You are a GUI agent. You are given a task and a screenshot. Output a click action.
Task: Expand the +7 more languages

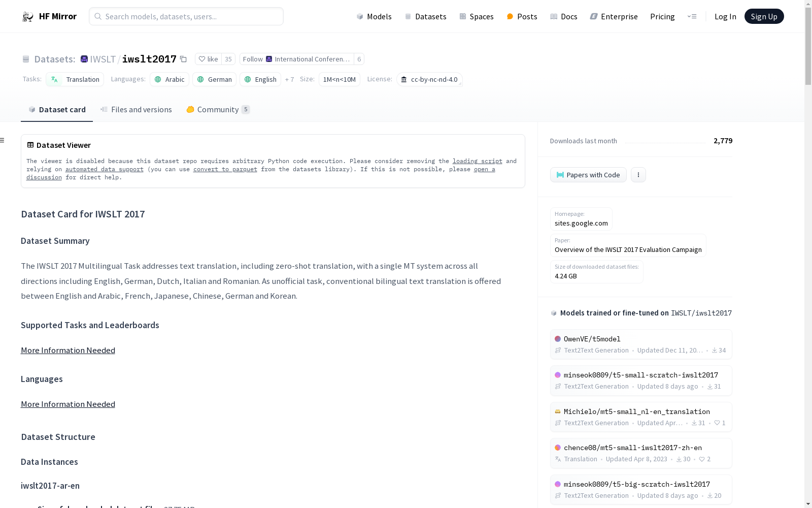tap(289, 79)
